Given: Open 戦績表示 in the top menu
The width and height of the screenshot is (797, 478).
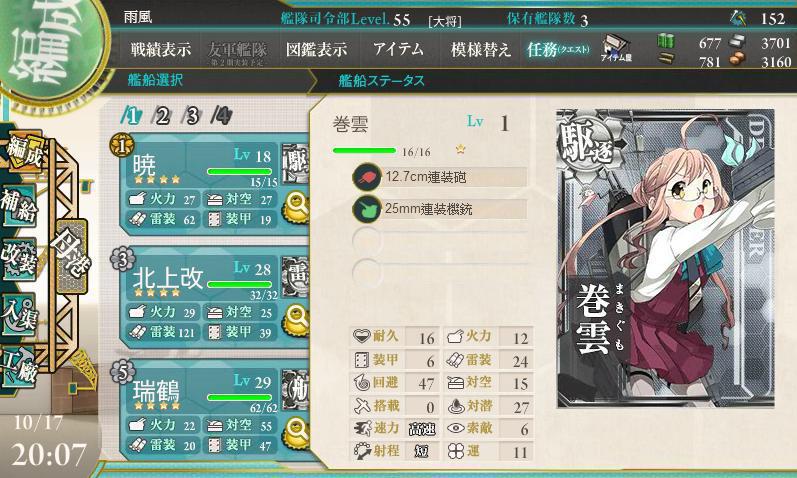Looking at the screenshot, I should 161,50.
